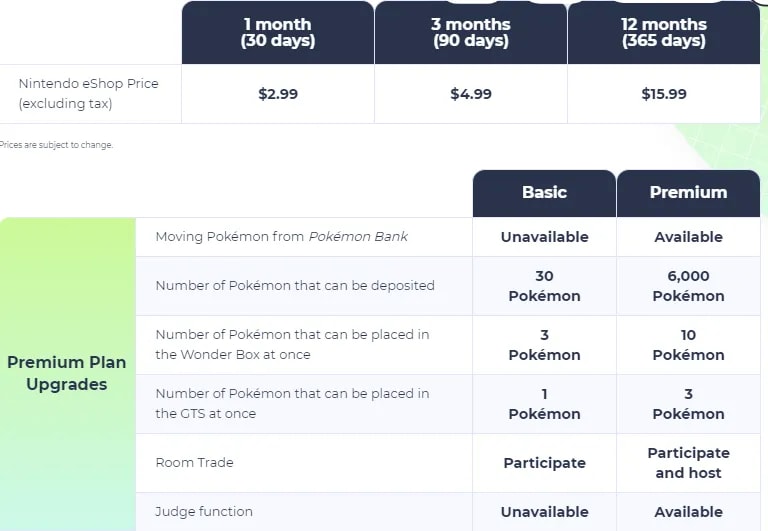
Task: Select the $4.99 price cell
Action: (x=471, y=94)
